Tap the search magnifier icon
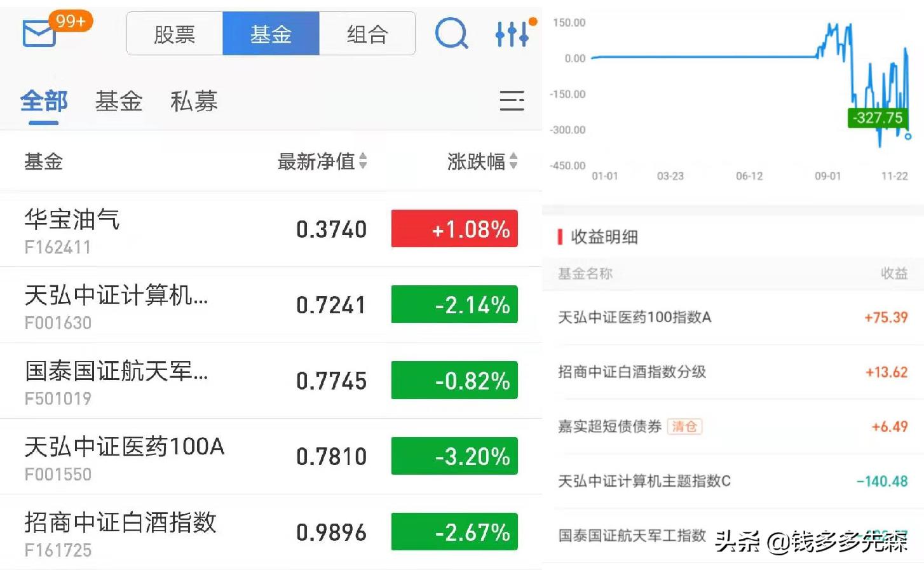The width and height of the screenshot is (924, 570). 451,34
